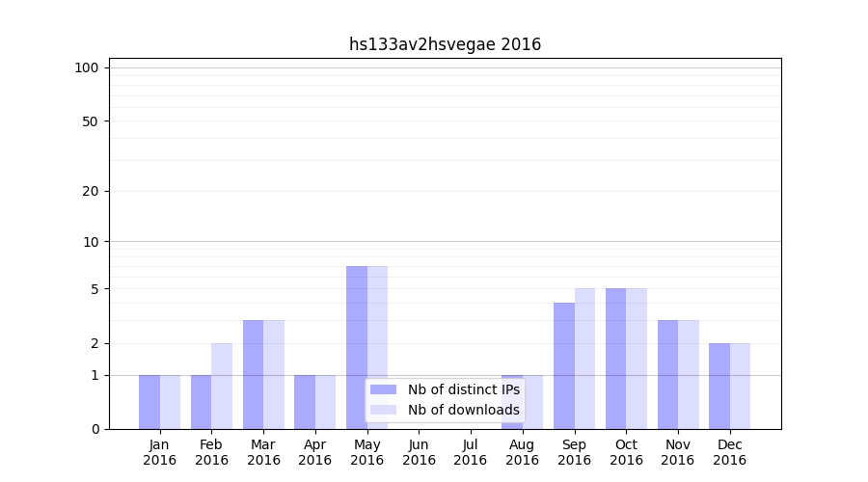Click the Nov 2016 downloads bar
The height and width of the screenshot is (482, 868).
pyautogui.click(x=689, y=374)
